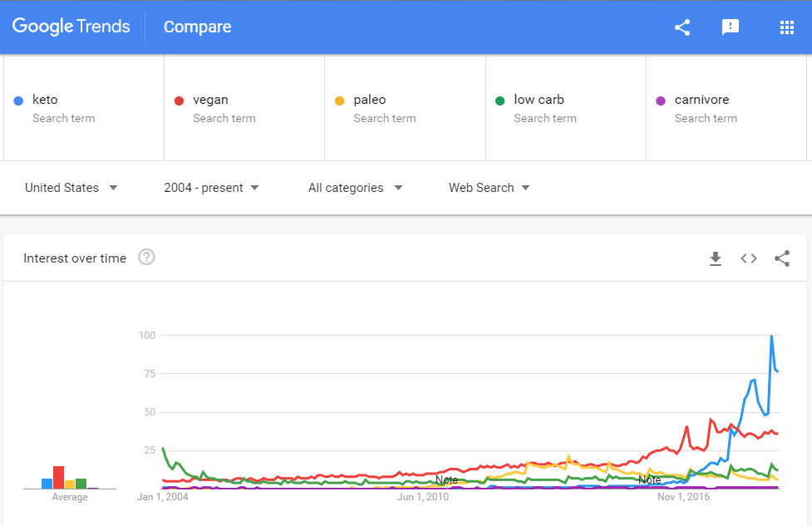
Task: Open the 2004 - present time range dropdown
Action: 212,188
